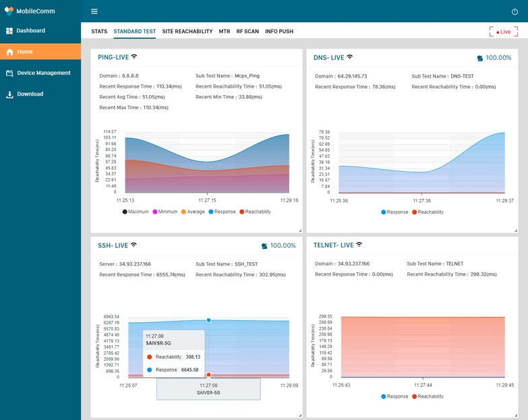Click the Wi-Fi icon beside TELNET- LIVE
This screenshot has width=528, height=420.
pyautogui.click(x=359, y=245)
